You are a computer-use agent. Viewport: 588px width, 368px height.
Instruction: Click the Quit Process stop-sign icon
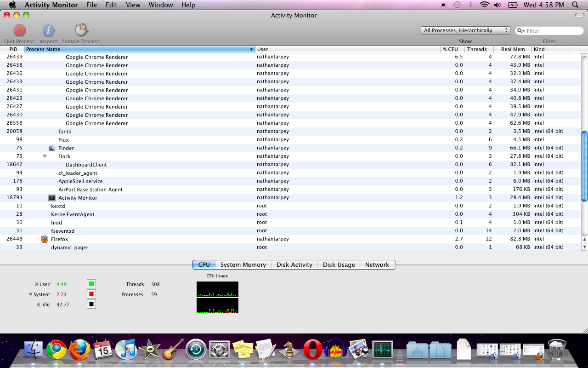[20, 30]
